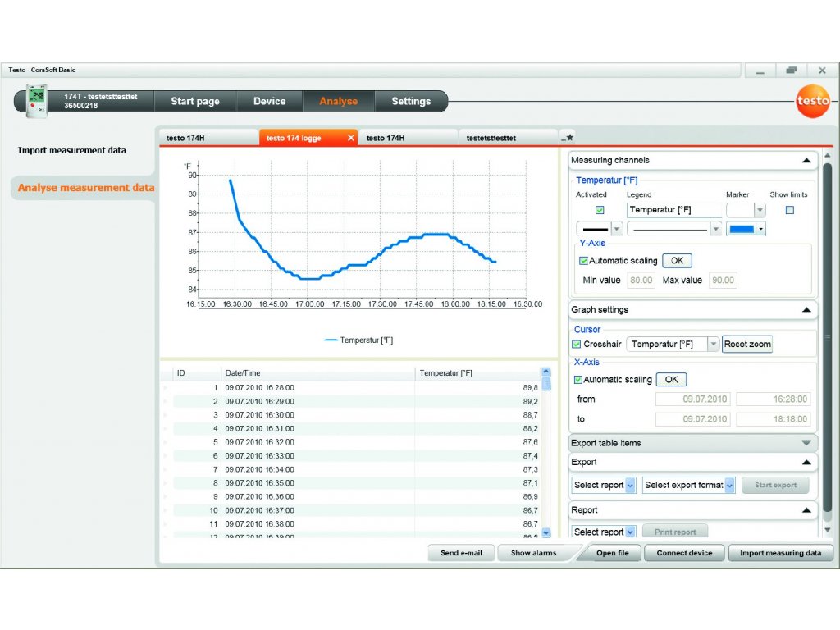Open the Analyse tab
Screen dimensions: 840x630
pos(339,101)
